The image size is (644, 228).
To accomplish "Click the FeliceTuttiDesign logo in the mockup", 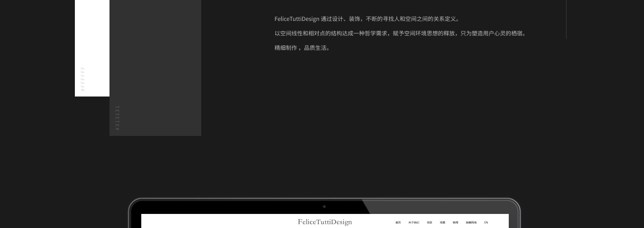I will [x=325, y=222].
